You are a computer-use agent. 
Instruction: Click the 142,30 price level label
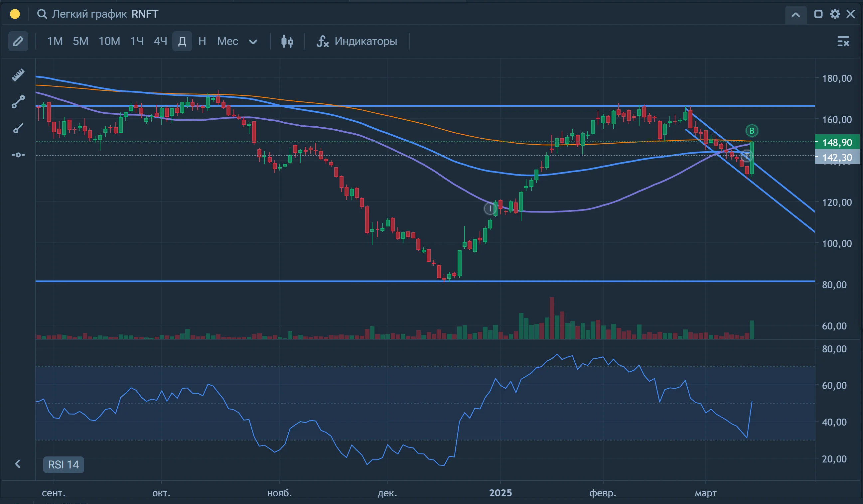tap(837, 157)
